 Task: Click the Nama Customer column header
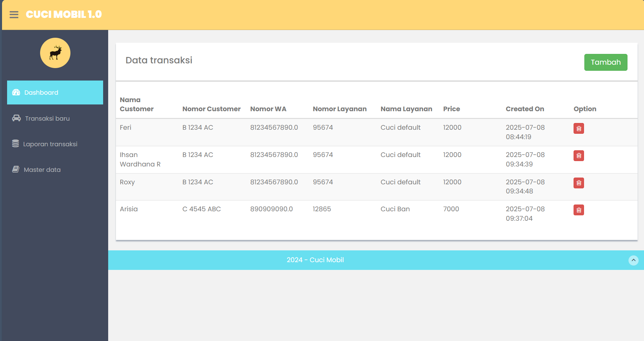coord(136,104)
